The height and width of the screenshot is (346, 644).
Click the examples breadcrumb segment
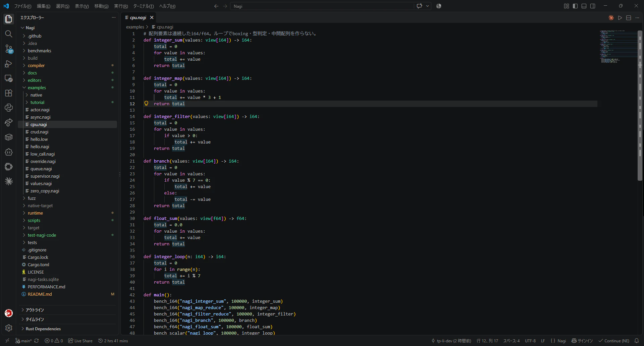coord(135,27)
